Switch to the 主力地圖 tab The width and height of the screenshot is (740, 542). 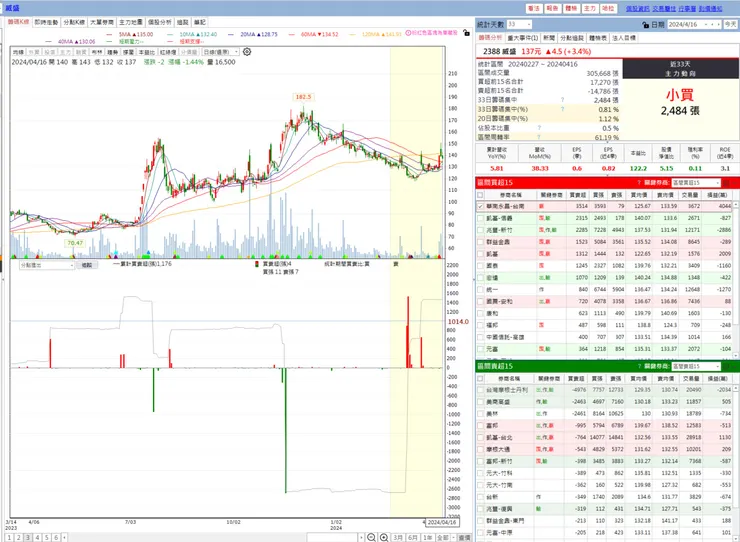(x=131, y=22)
